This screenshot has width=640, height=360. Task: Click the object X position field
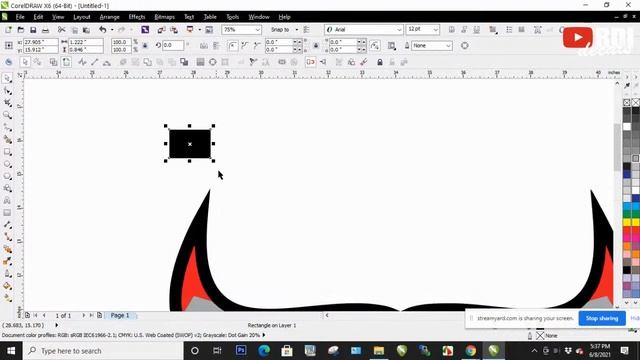(x=40, y=42)
